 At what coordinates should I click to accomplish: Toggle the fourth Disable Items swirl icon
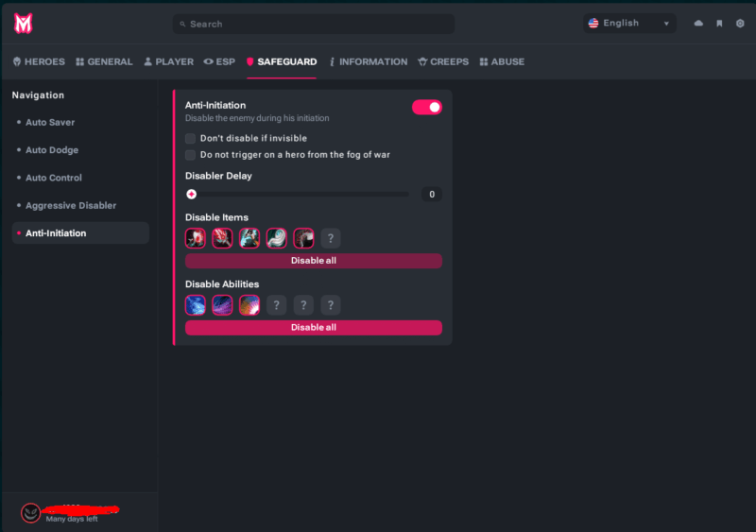click(276, 238)
